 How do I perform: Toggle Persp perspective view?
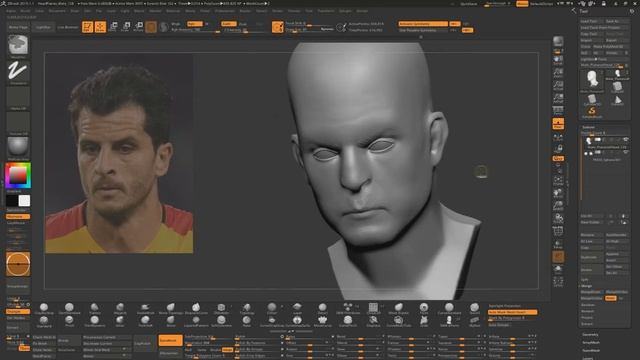click(558, 111)
